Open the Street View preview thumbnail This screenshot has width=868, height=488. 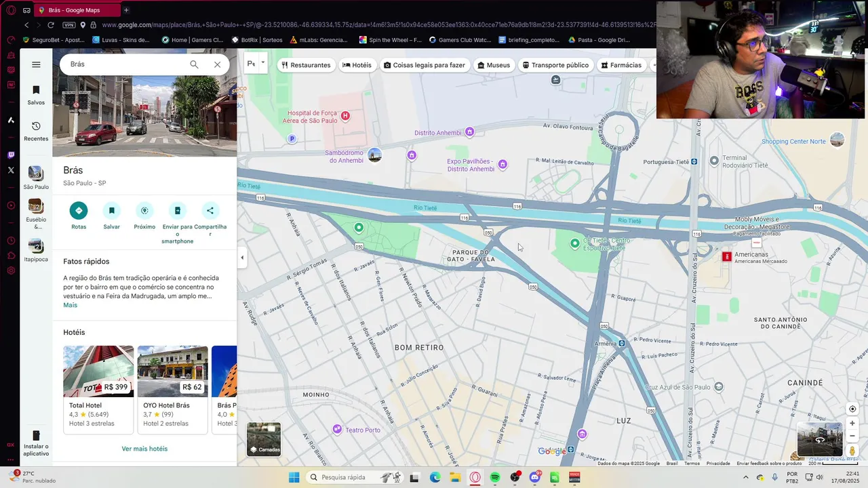(x=820, y=439)
